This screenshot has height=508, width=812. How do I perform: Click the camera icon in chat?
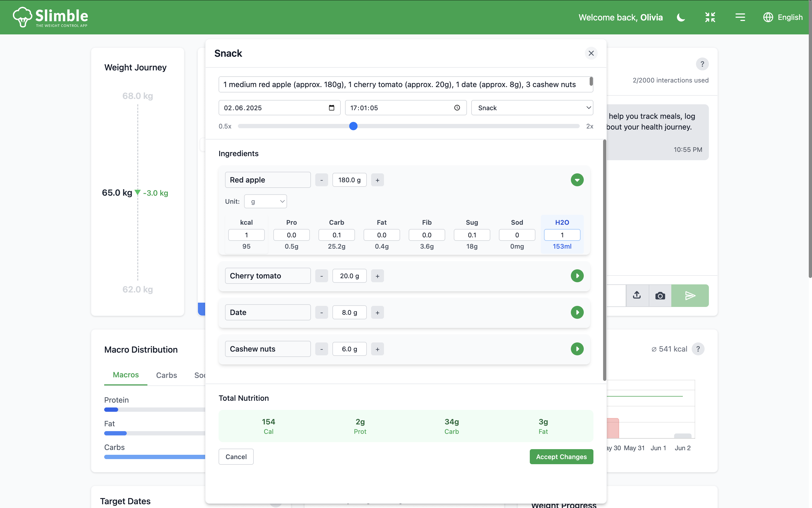pos(660,296)
